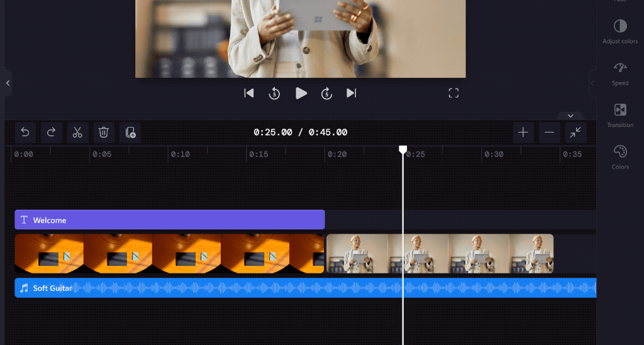
Task: Delete clip with trash icon
Action: [104, 132]
